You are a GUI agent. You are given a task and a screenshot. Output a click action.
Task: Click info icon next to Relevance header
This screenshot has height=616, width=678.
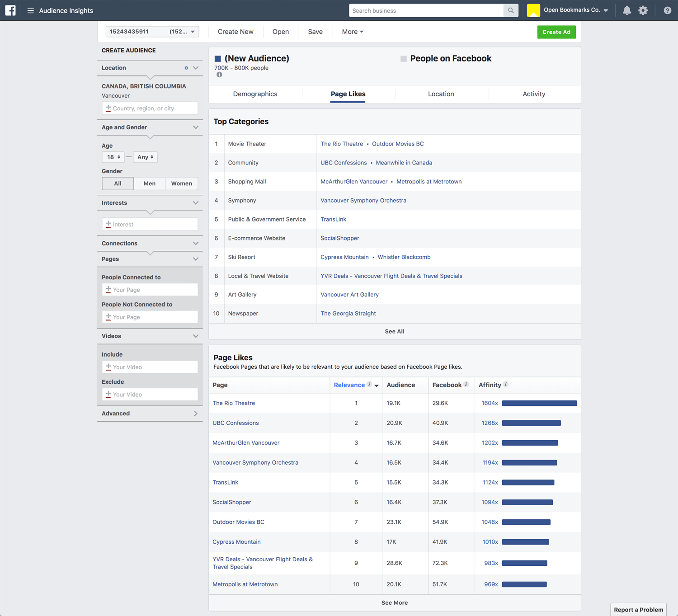[369, 385]
